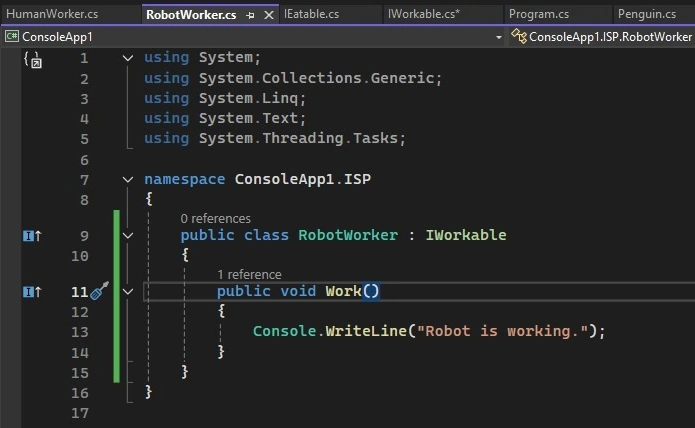Select the RobotWorker.cs tab
The height and width of the screenshot is (428, 695).
pyautogui.click(x=191, y=15)
